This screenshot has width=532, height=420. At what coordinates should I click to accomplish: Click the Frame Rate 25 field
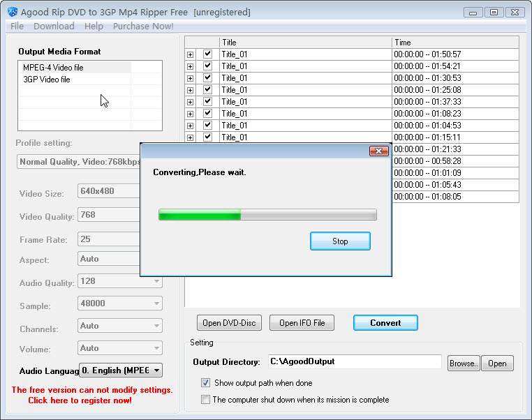coord(109,239)
